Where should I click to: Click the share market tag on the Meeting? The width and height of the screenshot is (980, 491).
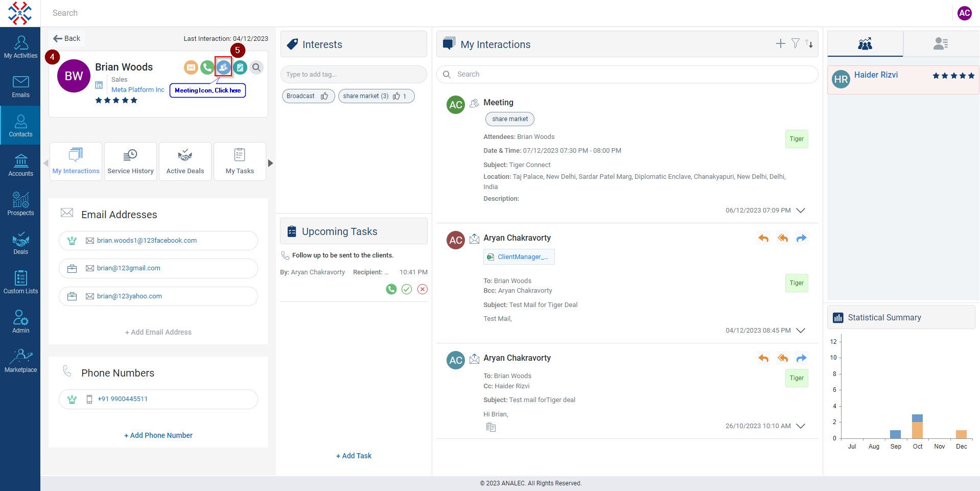click(509, 119)
